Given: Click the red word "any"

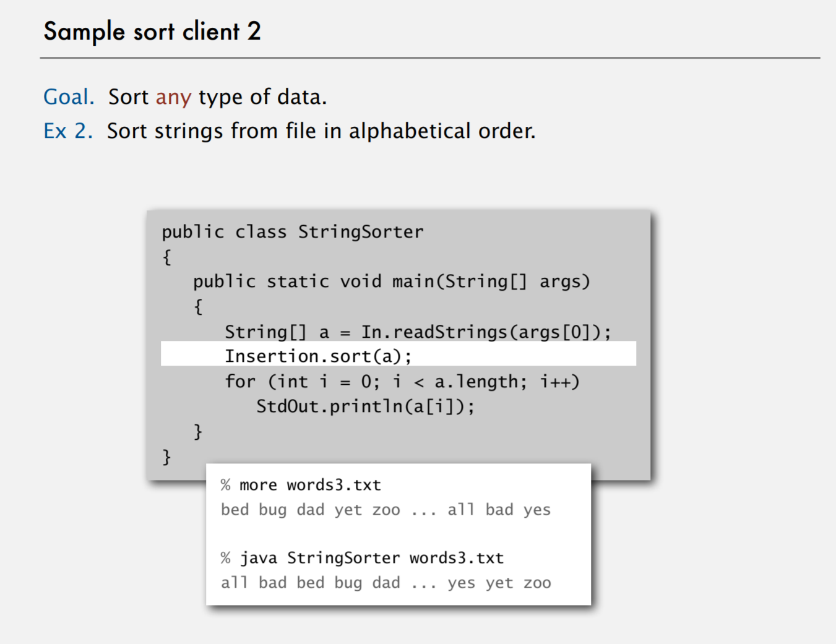Looking at the screenshot, I should (x=173, y=97).
